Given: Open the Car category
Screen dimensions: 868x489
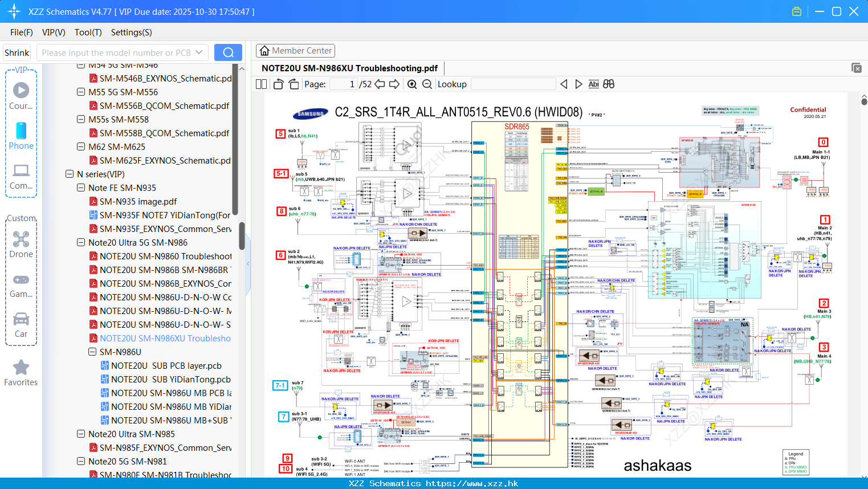Looking at the screenshot, I should 21,325.
